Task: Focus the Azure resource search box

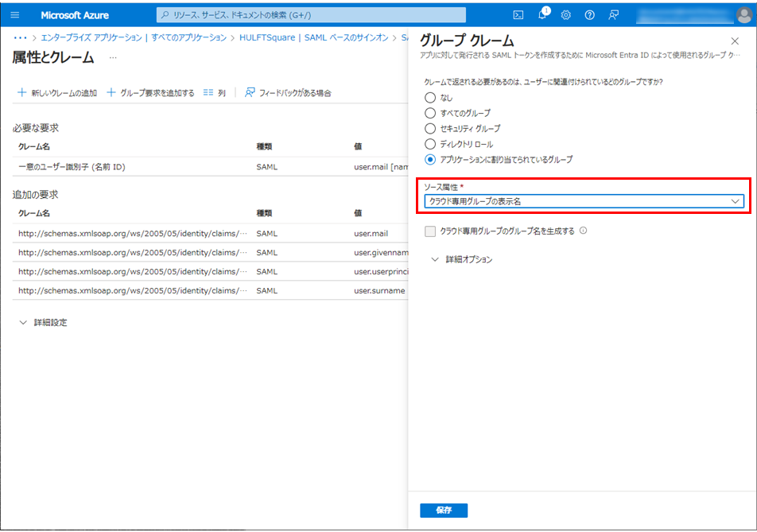Action: point(311,15)
